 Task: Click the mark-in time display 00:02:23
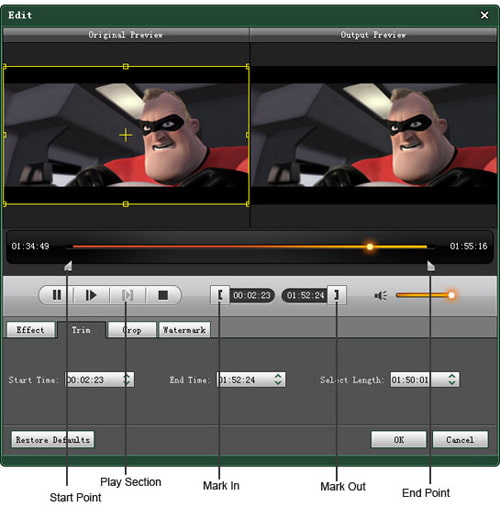click(x=252, y=295)
